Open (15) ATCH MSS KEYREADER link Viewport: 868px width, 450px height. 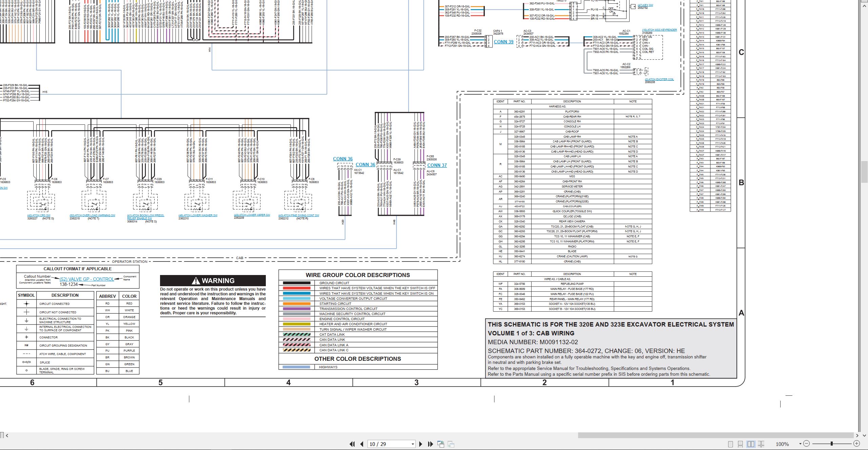(659, 30)
